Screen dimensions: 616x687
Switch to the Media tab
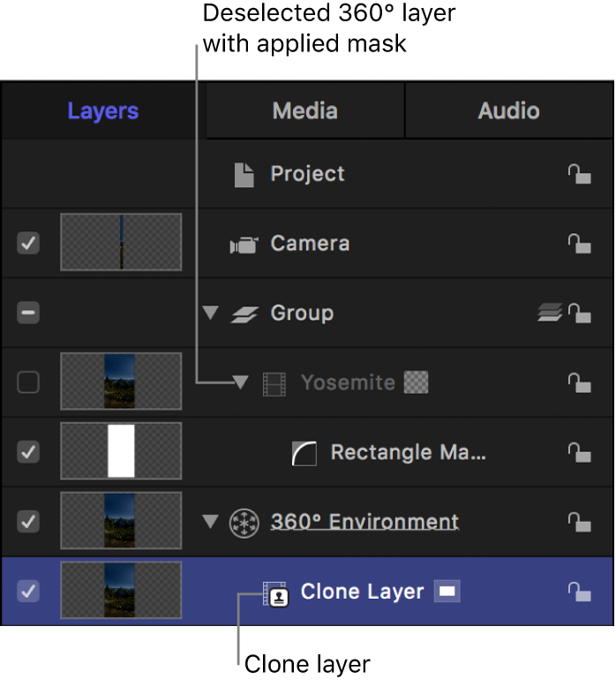click(304, 110)
